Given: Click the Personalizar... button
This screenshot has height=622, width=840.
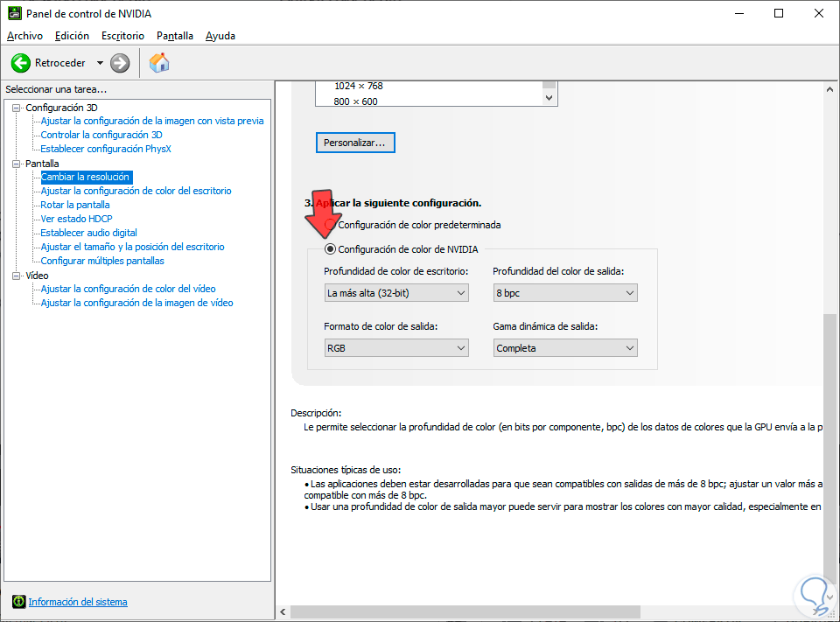Looking at the screenshot, I should pyautogui.click(x=355, y=143).
